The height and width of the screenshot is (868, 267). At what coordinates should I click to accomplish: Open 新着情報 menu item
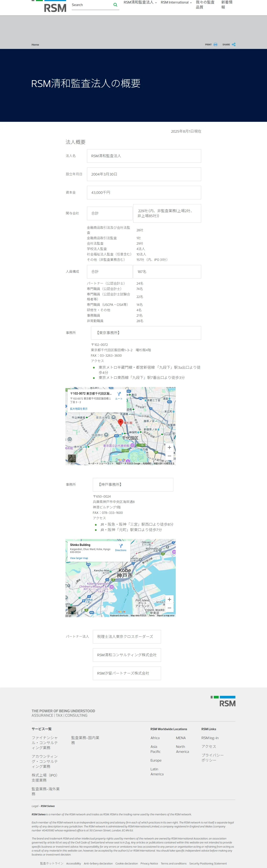coord(227,4)
